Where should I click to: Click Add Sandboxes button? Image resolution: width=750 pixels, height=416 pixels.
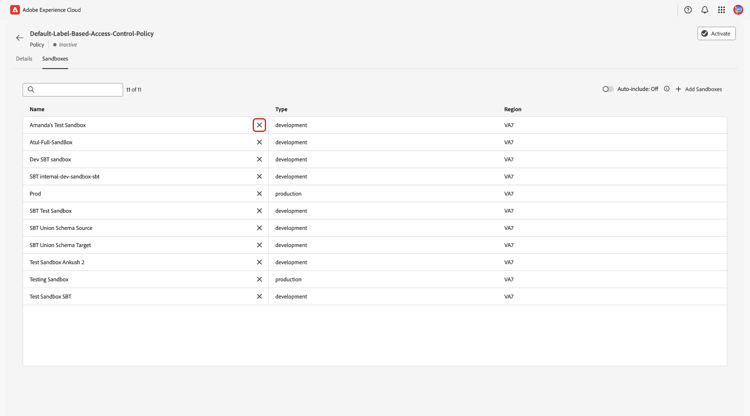699,89
